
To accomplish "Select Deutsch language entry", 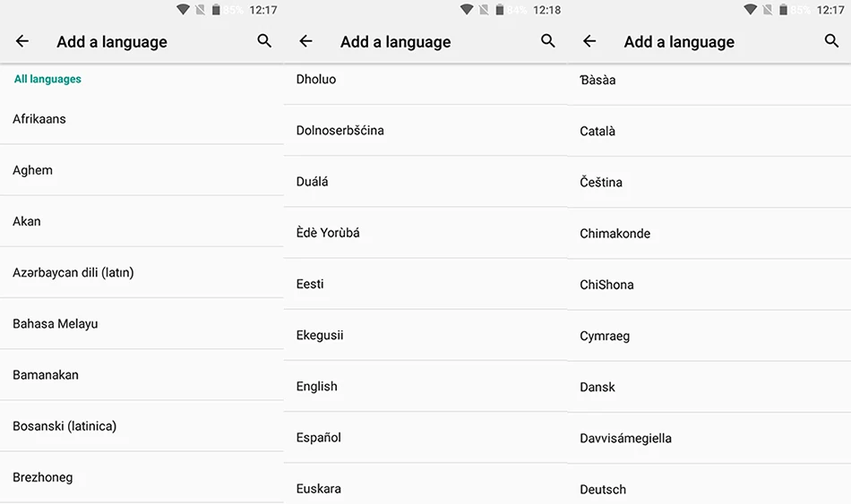I will [709, 490].
